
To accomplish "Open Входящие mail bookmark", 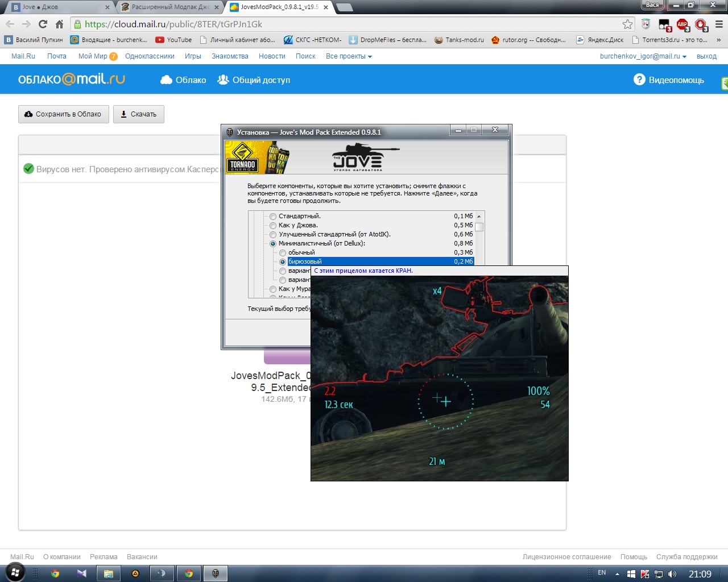I will coord(109,40).
